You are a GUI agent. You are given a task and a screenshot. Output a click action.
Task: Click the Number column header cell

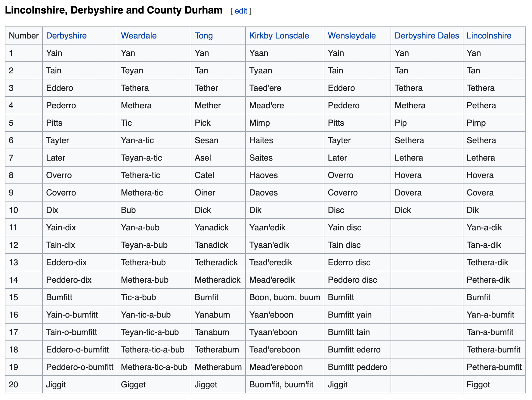pos(24,36)
